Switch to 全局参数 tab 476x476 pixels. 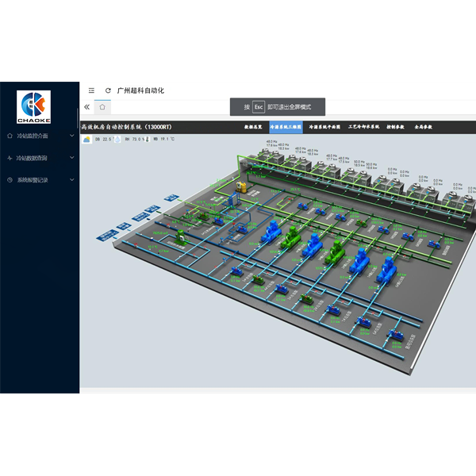coord(423,127)
